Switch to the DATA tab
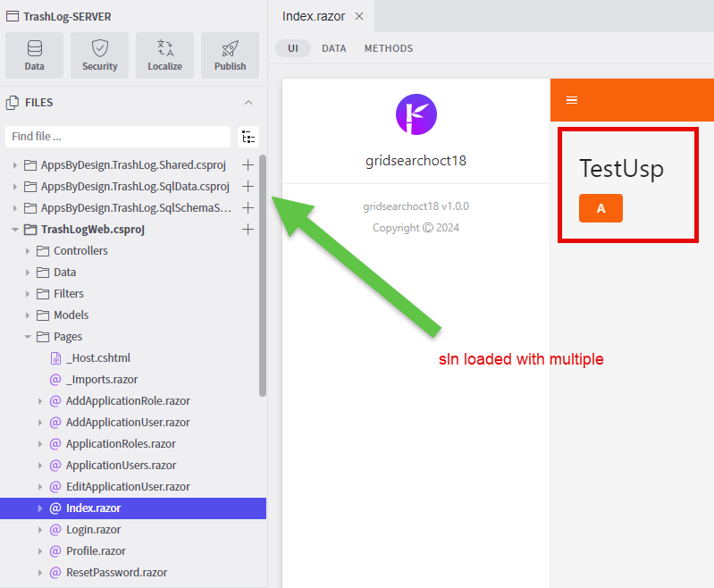Screen dimensions: 714x588 tap(334, 48)
